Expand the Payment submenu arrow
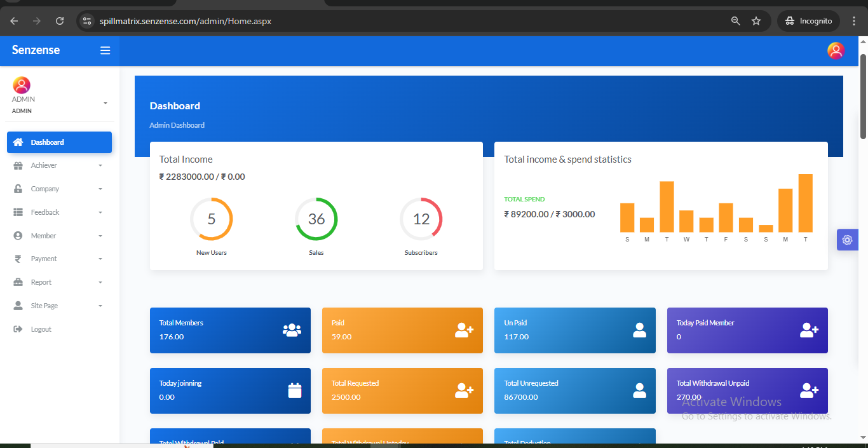Viewport: 868px width, 448px height. [100, 259]
